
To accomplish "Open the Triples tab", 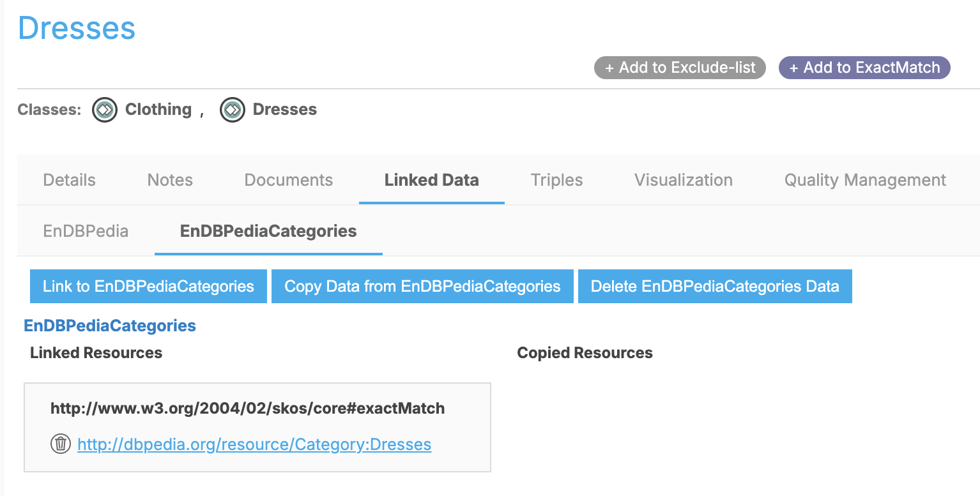I will pyautogui.click(x=556, y=180).
